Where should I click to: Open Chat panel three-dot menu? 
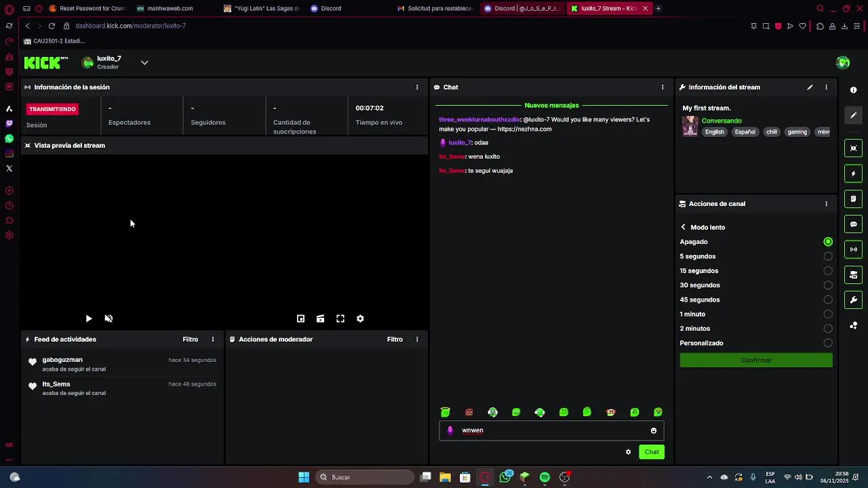[663, 87]
